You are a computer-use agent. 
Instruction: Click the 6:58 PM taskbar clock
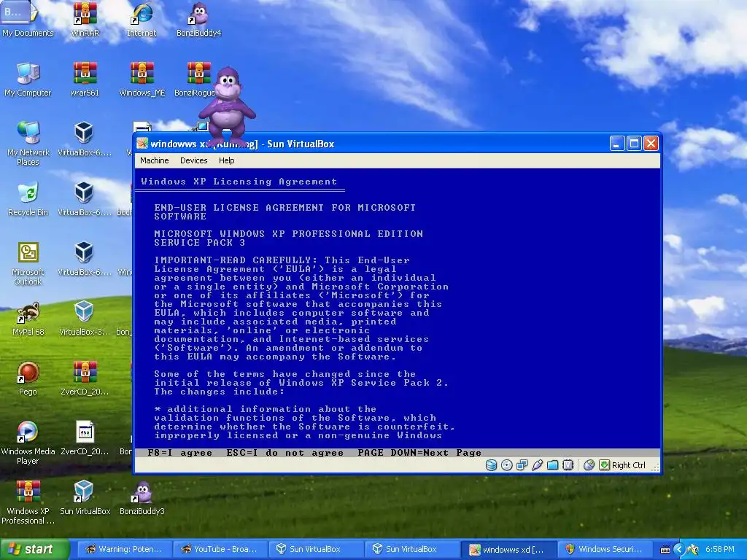(x=720, y=550)
